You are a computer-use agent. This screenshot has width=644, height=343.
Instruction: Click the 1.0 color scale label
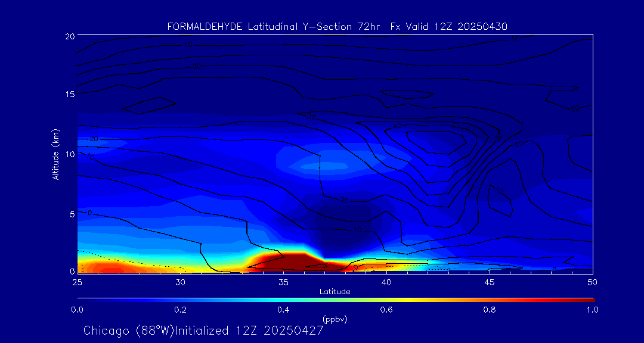[x=593, y=310]
